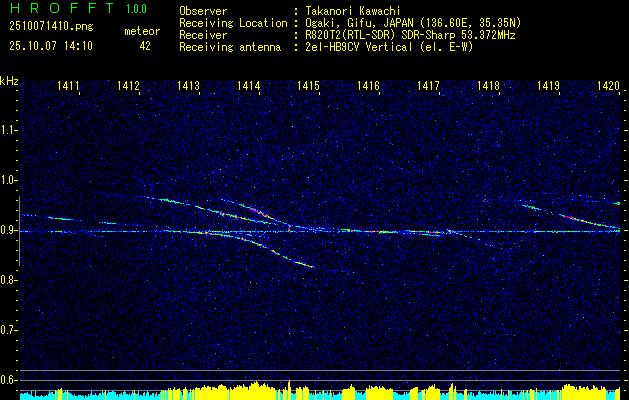The width and height of the screenshot is (629, 400).
Task: Click the kHz axis unit label
Action: click(x=9, y=81)
